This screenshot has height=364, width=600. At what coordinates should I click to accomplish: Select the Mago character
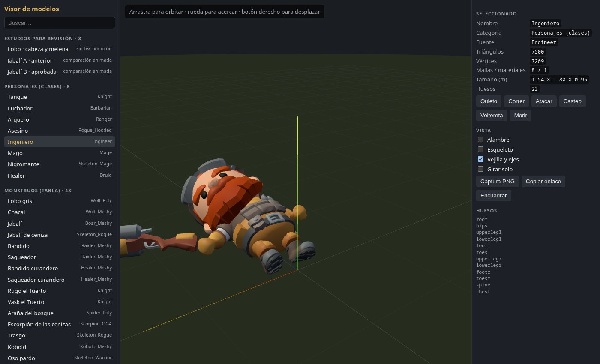point(60,153)
